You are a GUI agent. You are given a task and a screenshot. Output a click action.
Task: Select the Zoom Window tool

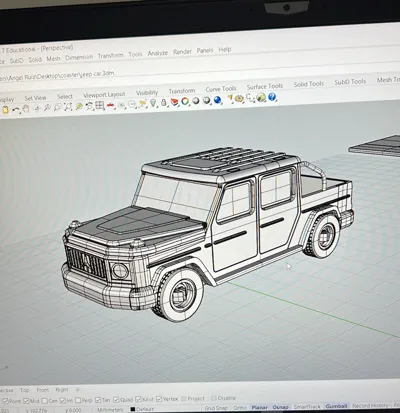point(58,107)
